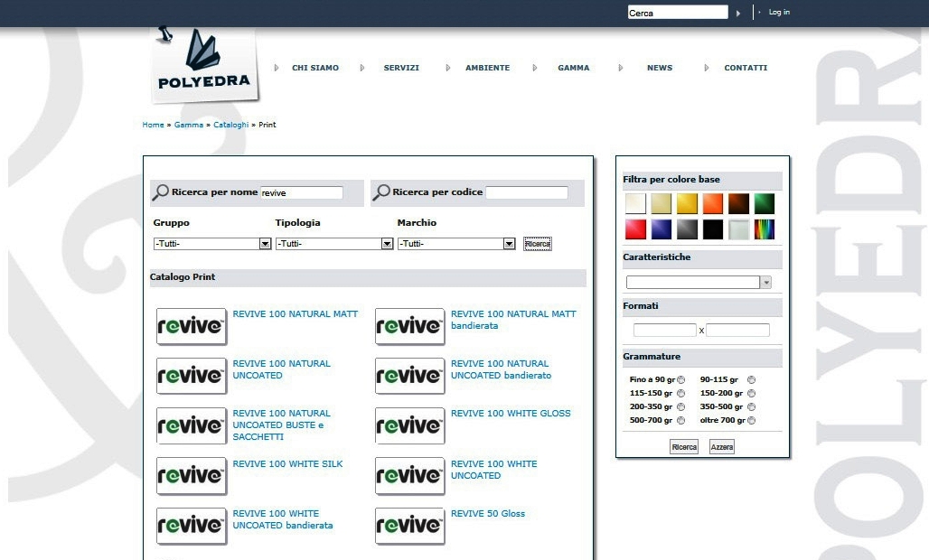Click magnifier icon beside Ricerca per nome

click(161, 192)
